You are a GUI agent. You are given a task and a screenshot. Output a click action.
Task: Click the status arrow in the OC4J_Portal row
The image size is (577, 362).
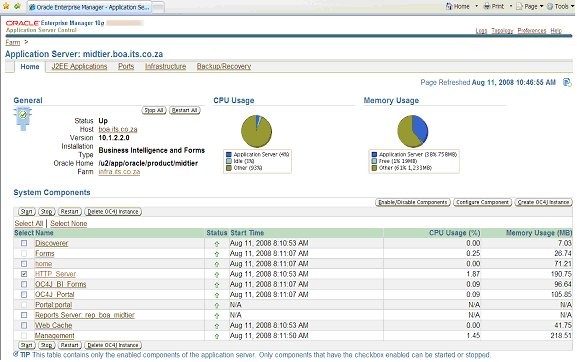coord(217,295)
